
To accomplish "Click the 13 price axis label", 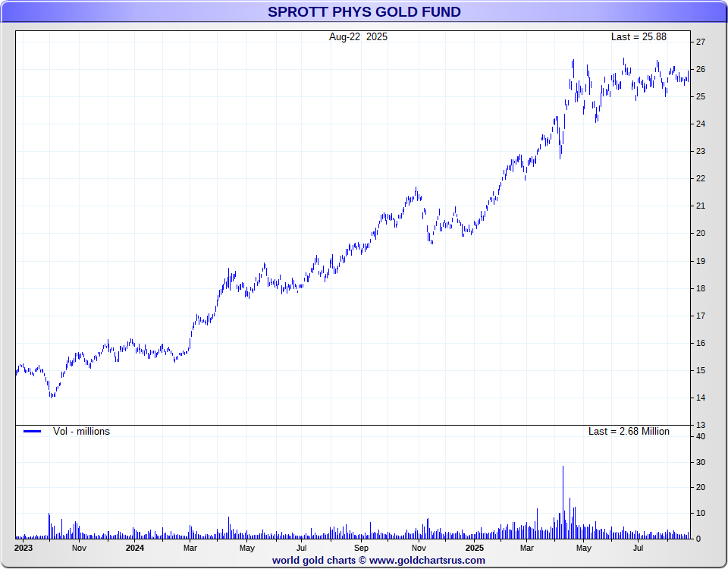I will [x=701, y=426].
